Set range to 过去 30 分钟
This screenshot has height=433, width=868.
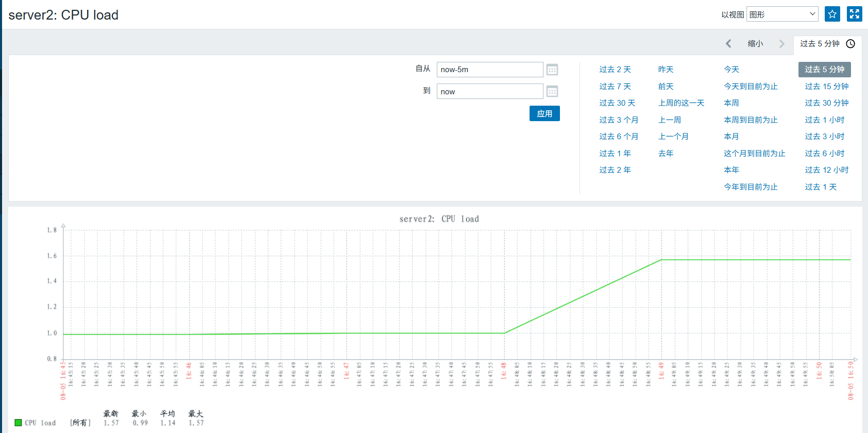click(x=827, y=103)
